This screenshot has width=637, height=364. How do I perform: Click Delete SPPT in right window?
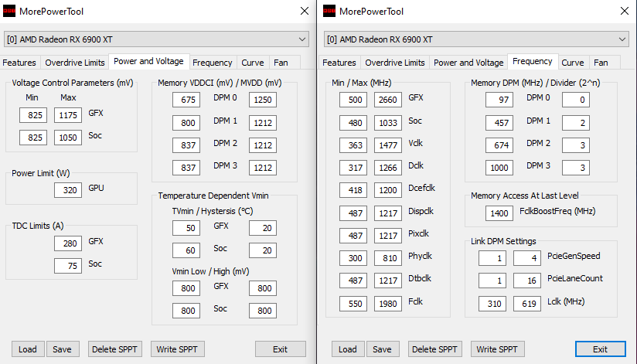tap(434, 349)
